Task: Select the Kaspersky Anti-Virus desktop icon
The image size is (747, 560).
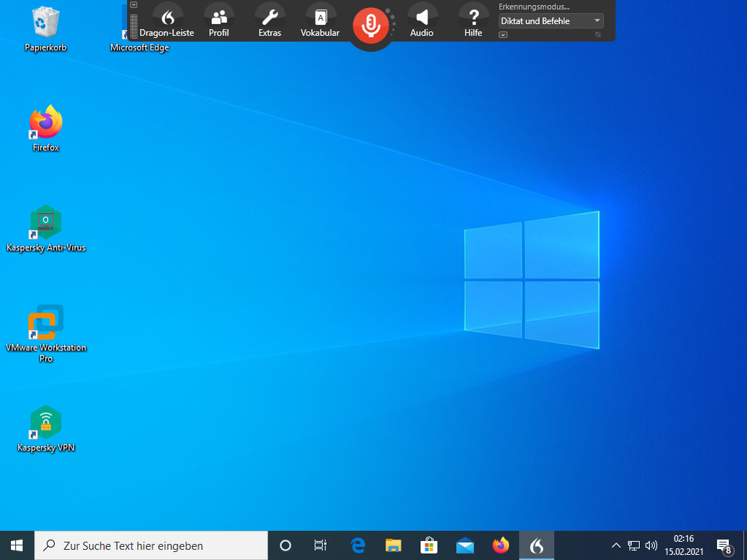Action: pyautogui.click(x=46, y=223)
